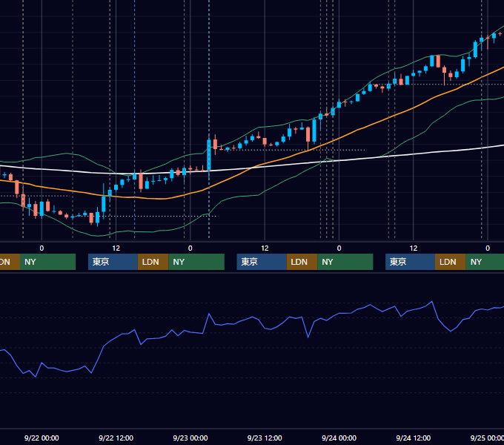This screenshot has width=504, height=445.
Task: Select the LDN session block on 9/24
Action: [451, 262]
